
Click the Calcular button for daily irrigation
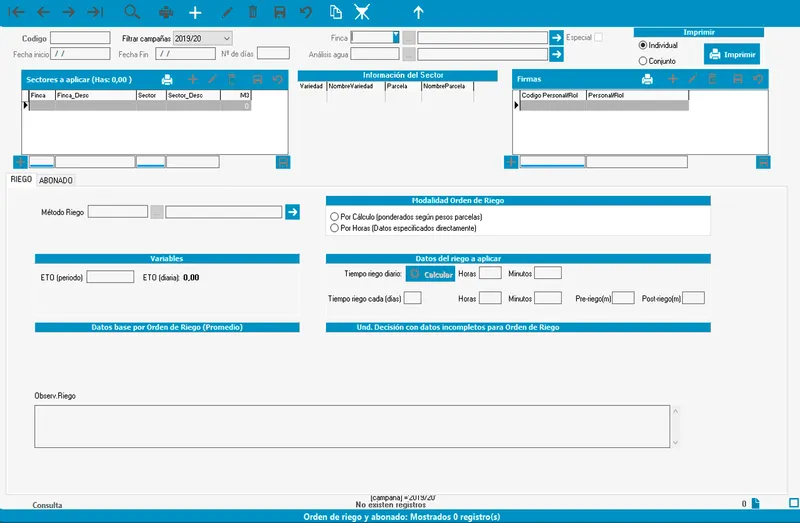431,274
